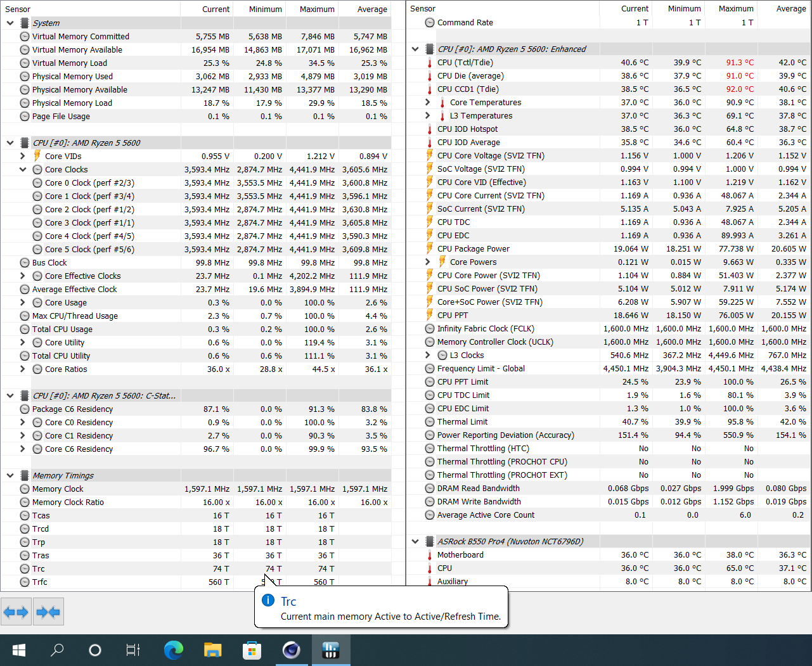
Task: Click the Trfc sensor icon
Action: click(25, 582)
